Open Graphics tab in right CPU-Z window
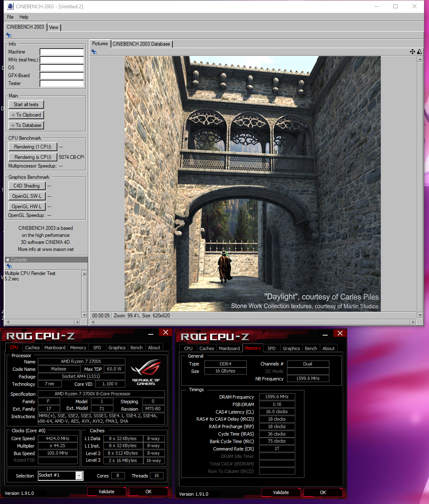429x504 pixels. coord(292,348)
